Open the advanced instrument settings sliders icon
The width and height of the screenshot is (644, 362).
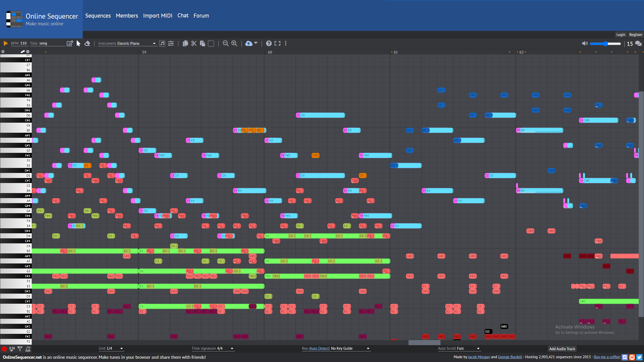pos(171,43)
